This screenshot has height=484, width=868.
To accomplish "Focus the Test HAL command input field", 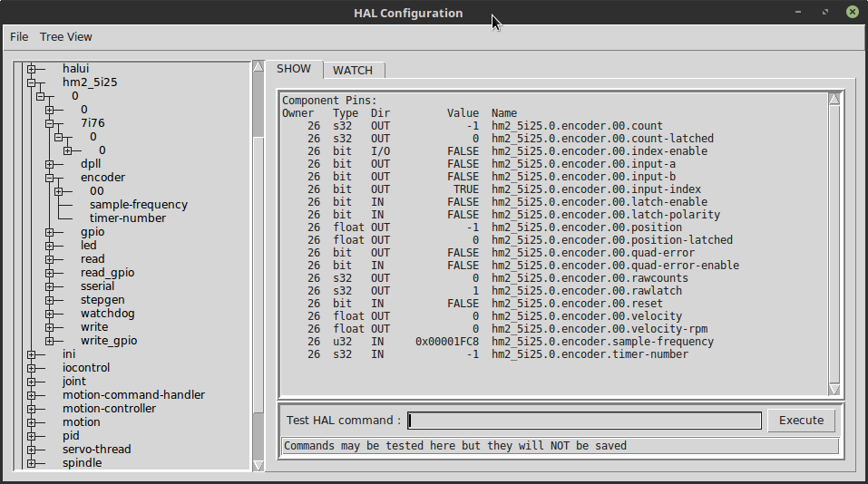I will click(x=584, y=421).
